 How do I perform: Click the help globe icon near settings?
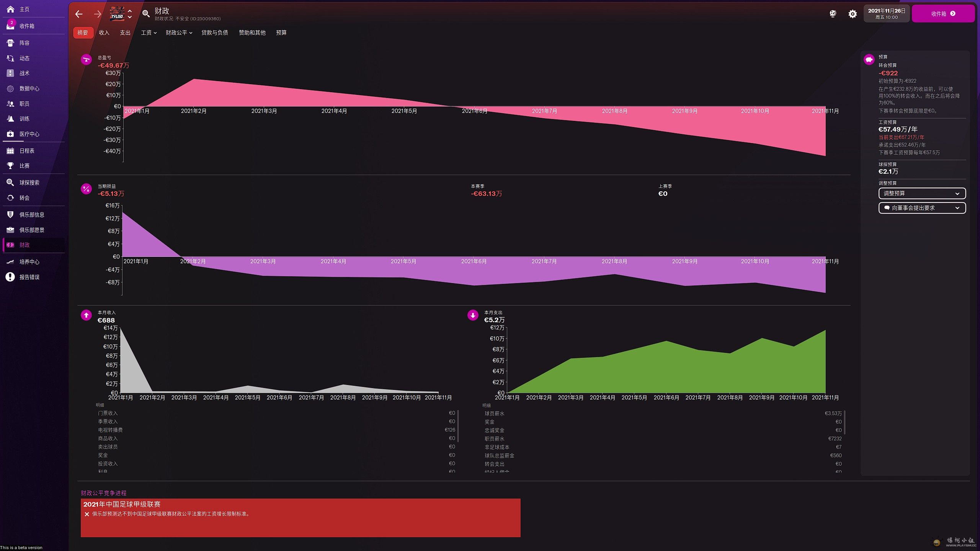click(833, 14)
